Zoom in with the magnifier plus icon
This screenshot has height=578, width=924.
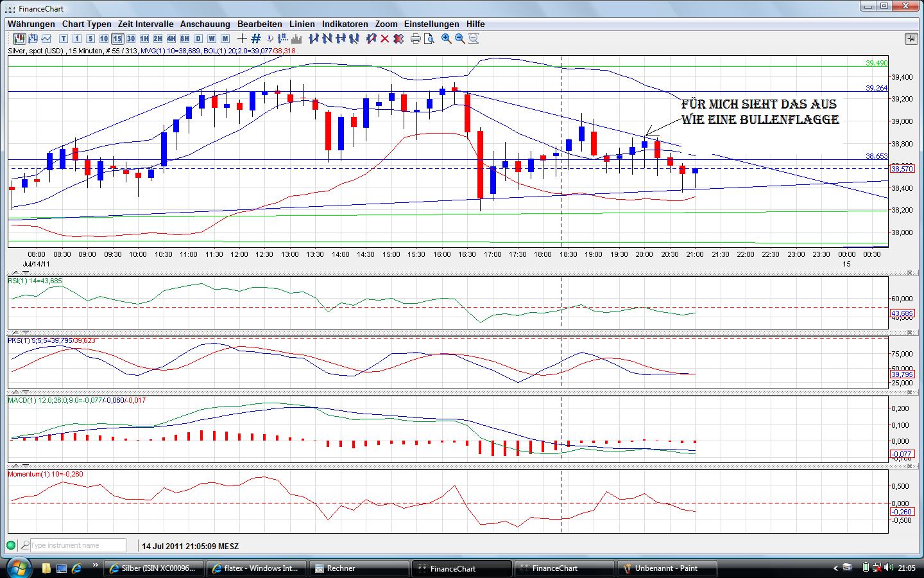click(447, 39)
